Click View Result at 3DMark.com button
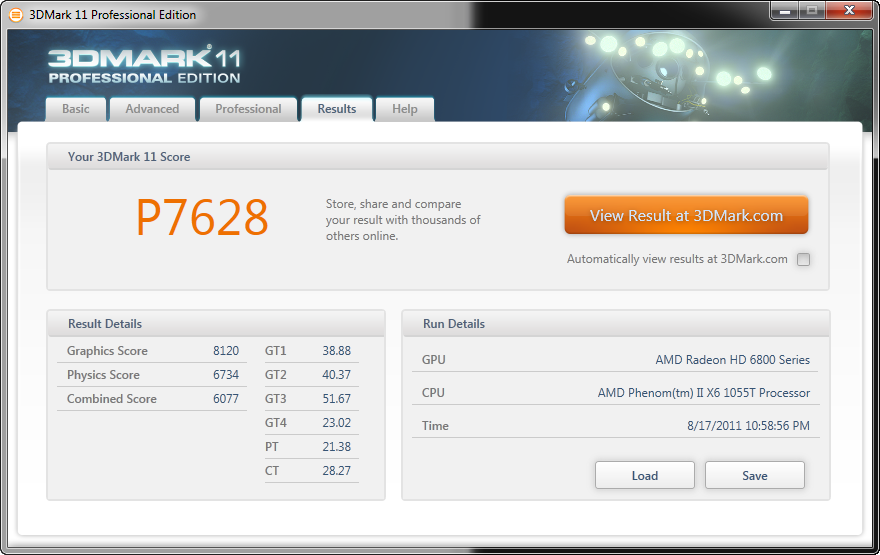 686,215
